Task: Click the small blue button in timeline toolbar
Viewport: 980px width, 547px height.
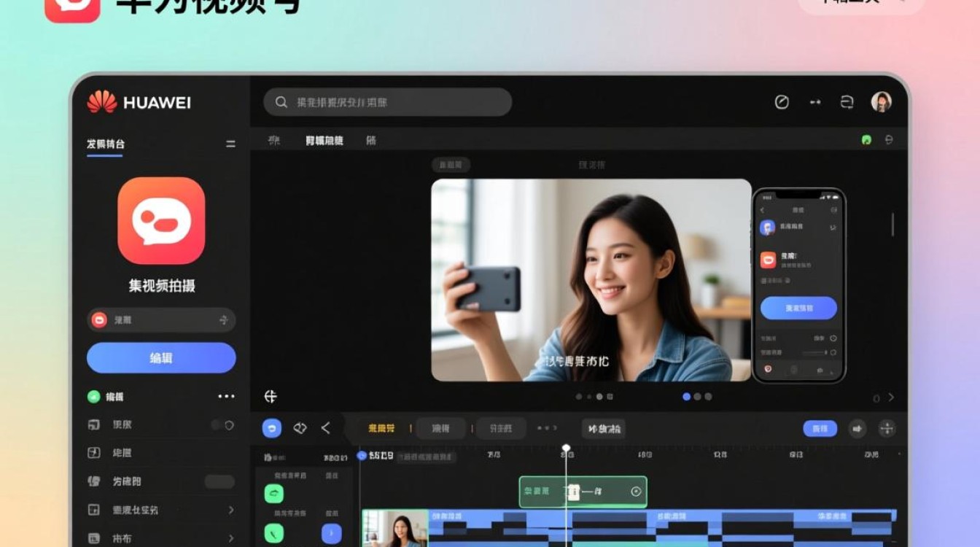Action: (820, 428)
